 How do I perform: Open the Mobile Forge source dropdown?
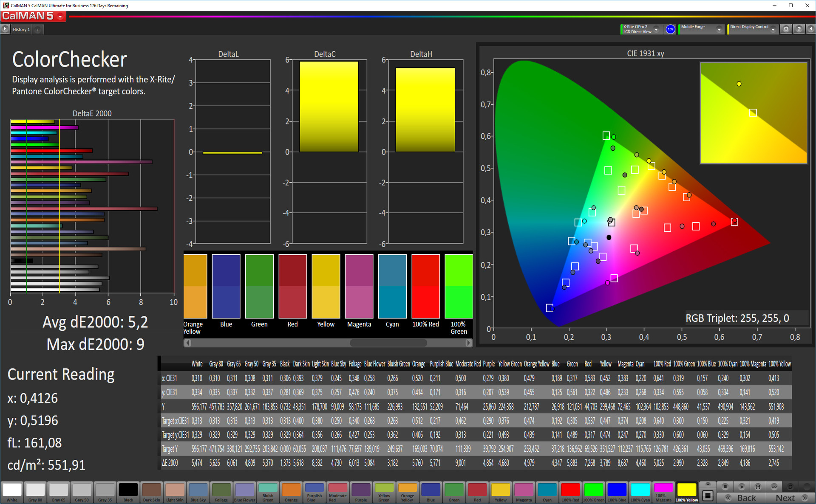tap(719, 29)
